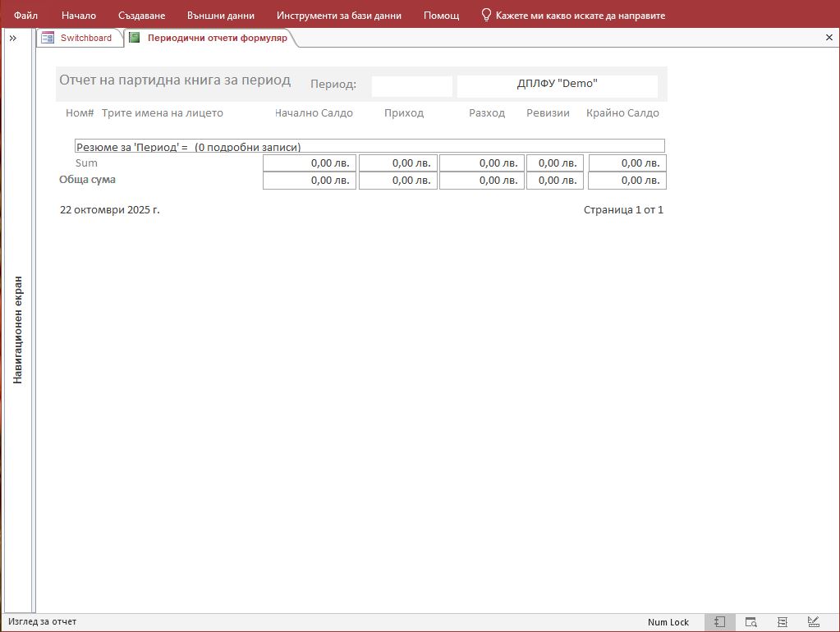840x632 pixels.
Task: Open the vertical Навигационен екран bar
Action: click(17, 330)
